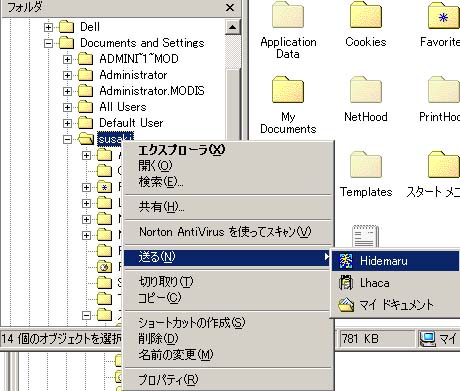Screen dimensions: 460x391
Task: Open the My Documents folder icon
Action: point(288,90)
